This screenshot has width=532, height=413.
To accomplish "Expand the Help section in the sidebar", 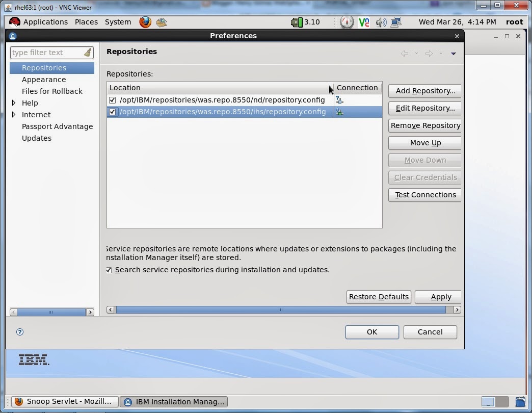I will pos(14,102).
